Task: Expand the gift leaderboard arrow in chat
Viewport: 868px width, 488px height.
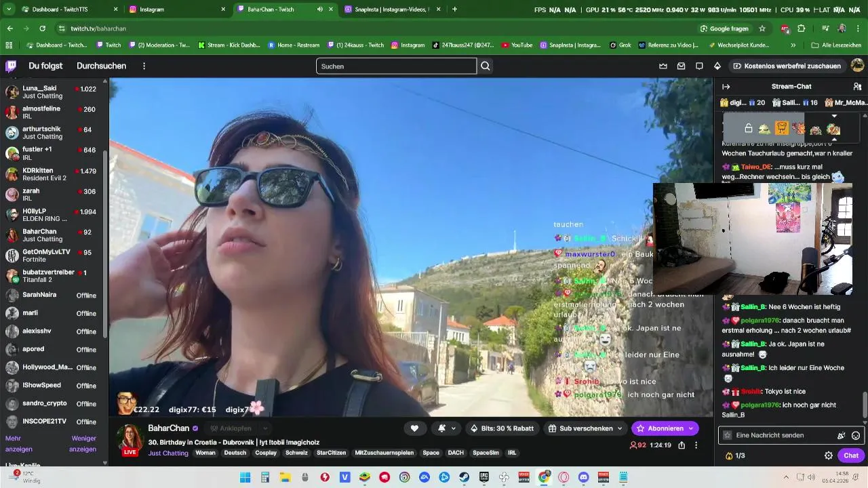Action: 834,116
